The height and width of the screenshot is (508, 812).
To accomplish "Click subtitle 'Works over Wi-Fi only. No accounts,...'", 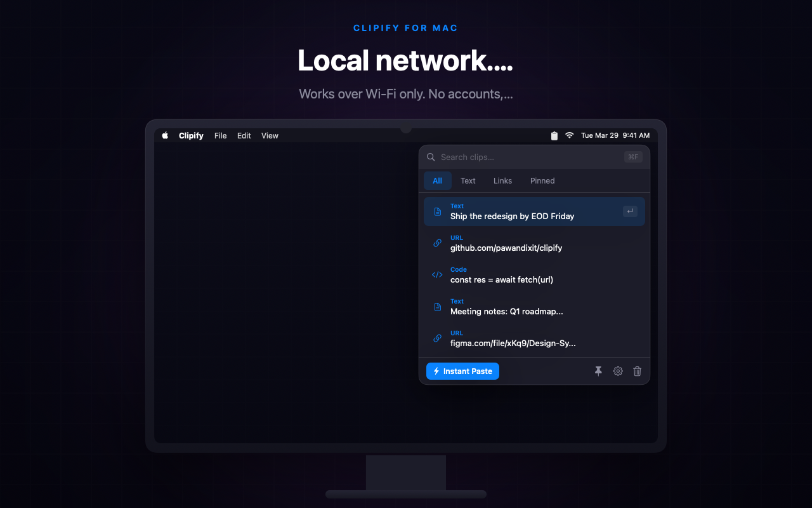I will pyautogui.click(x=406, y=94).
